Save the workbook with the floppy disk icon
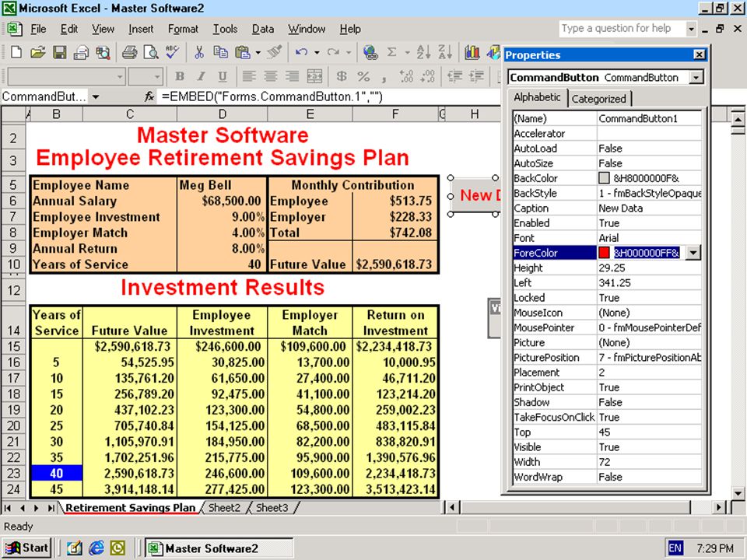747x560 pixels. 60,52
